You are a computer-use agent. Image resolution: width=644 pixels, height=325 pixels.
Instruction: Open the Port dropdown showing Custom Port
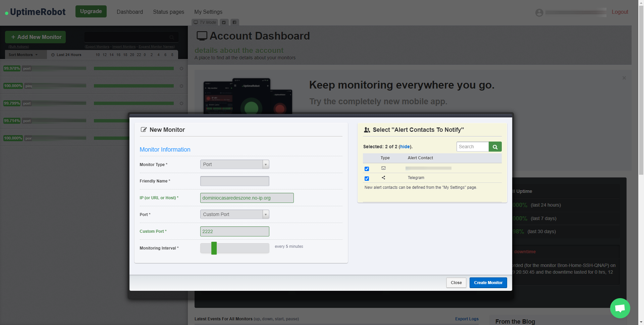[235, 214]
